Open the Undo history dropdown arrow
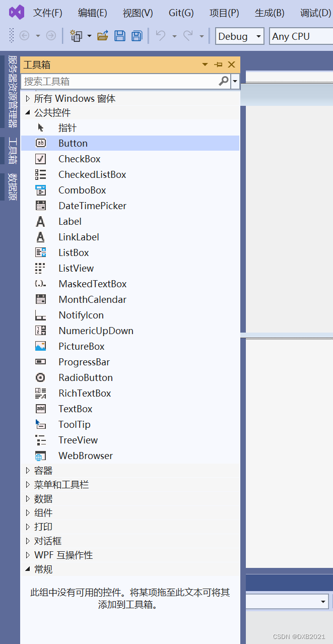333x644 pixels. coord(174,36)
